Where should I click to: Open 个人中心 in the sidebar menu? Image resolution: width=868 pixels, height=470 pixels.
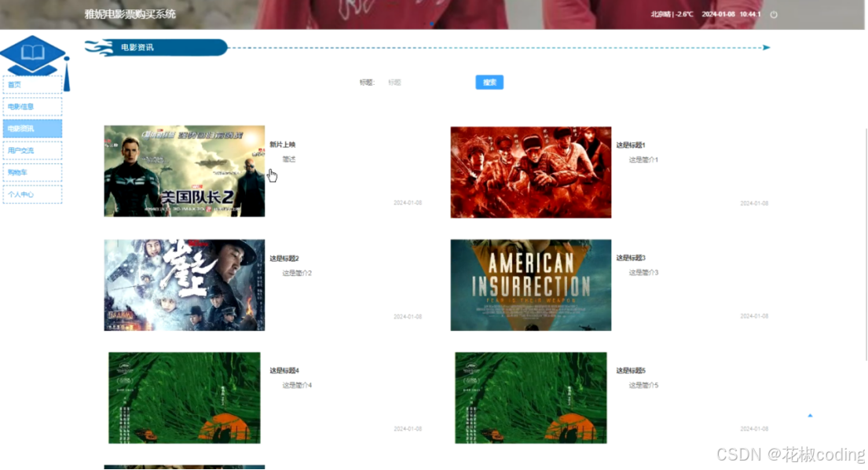coord(33,194)
